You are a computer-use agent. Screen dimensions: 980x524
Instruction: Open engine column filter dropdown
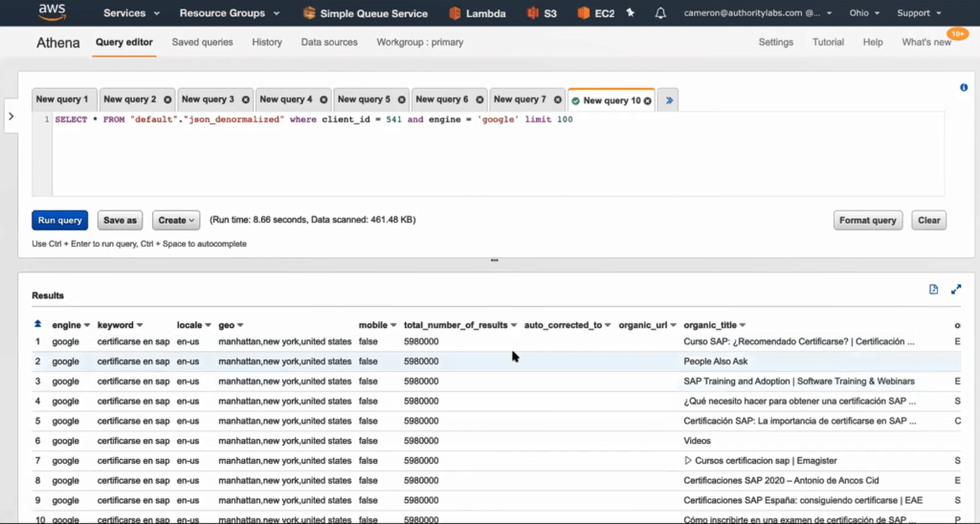(87, 325)
